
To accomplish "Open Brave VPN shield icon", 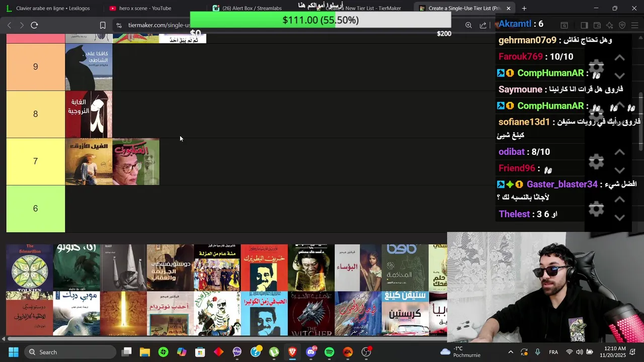I will (622, 25).
